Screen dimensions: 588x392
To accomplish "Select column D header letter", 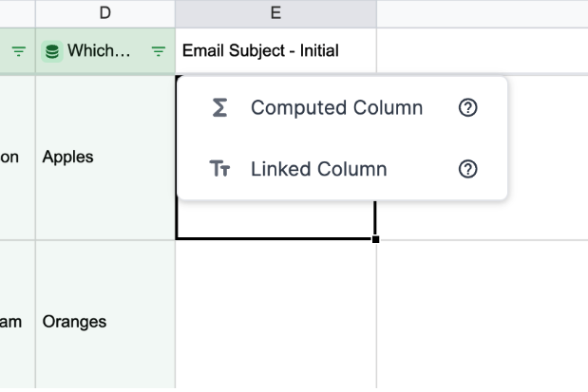I will pyautogui.click(x=105, y=13).
